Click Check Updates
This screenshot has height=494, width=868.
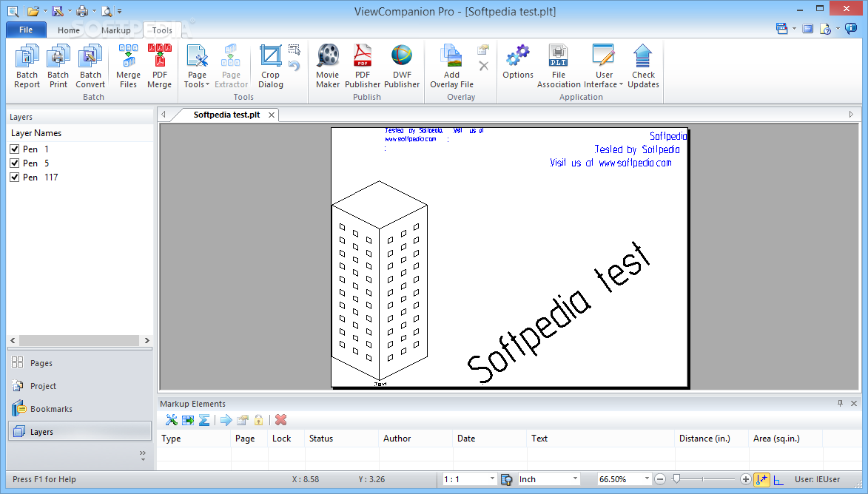point(643,66)
